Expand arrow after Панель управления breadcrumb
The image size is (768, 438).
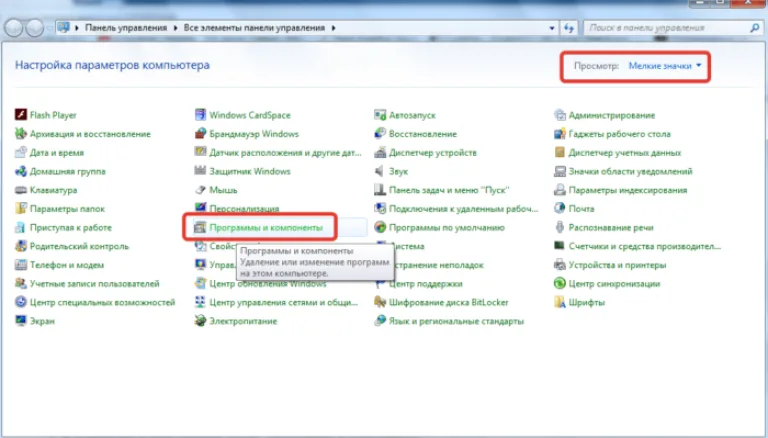click(175, 28)
